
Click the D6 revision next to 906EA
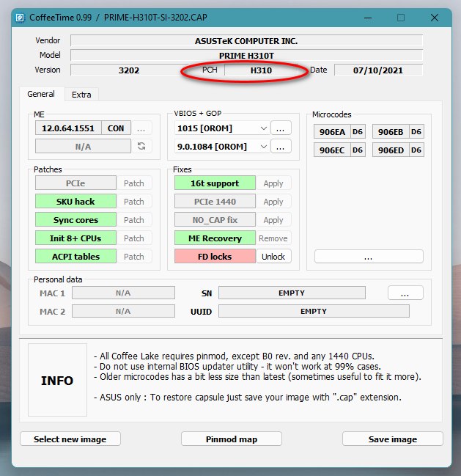pyautogui.click(x=358, y=132)
